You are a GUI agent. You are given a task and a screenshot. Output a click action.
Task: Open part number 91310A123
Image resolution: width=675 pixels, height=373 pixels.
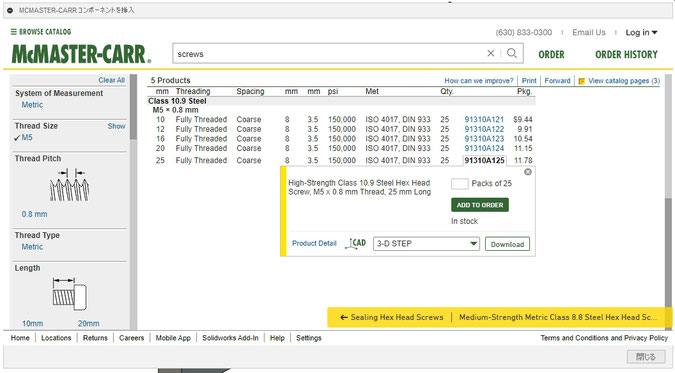coord(484,139)
